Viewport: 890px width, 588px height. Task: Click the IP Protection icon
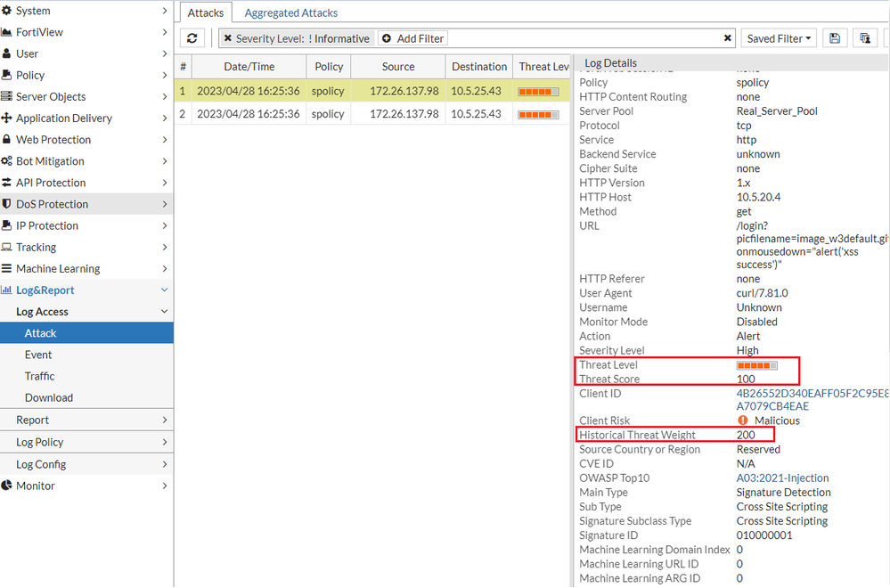[7, 225]
